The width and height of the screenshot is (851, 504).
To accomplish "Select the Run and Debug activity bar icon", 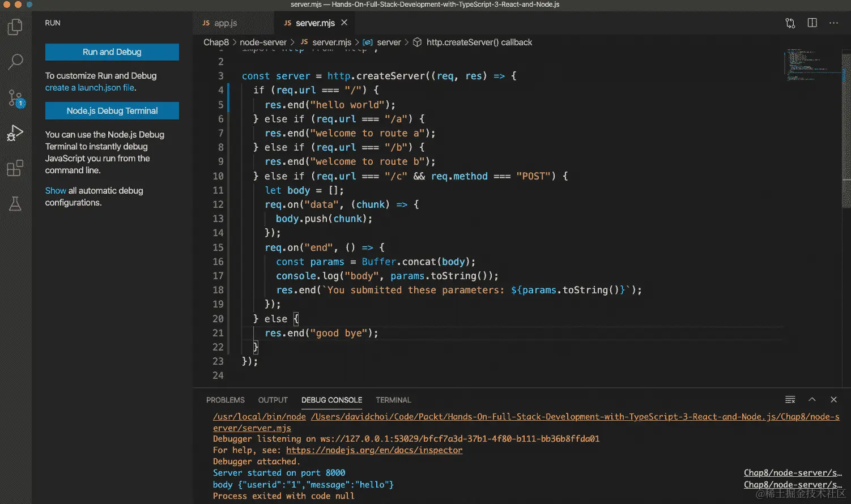I will (15, 134).
